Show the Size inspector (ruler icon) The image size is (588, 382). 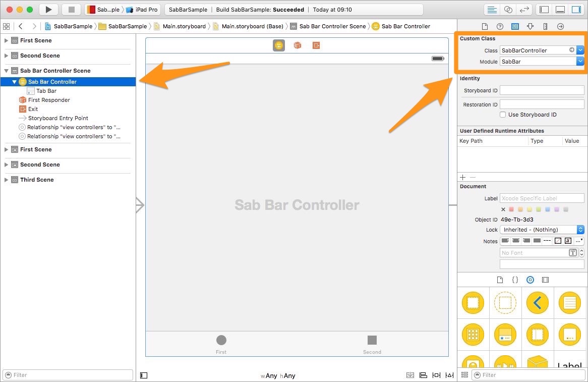pos(545,26)
